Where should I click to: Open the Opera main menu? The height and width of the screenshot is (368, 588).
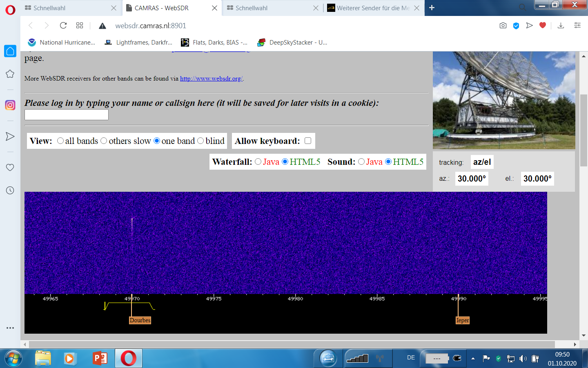click(x=10, y=9)
